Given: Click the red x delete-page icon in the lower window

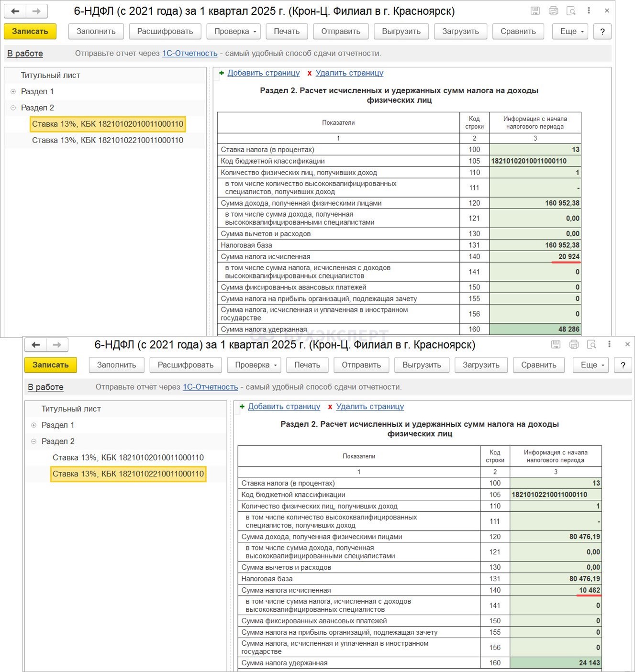Looking at the screenshot, I should [x=330, y=407].
